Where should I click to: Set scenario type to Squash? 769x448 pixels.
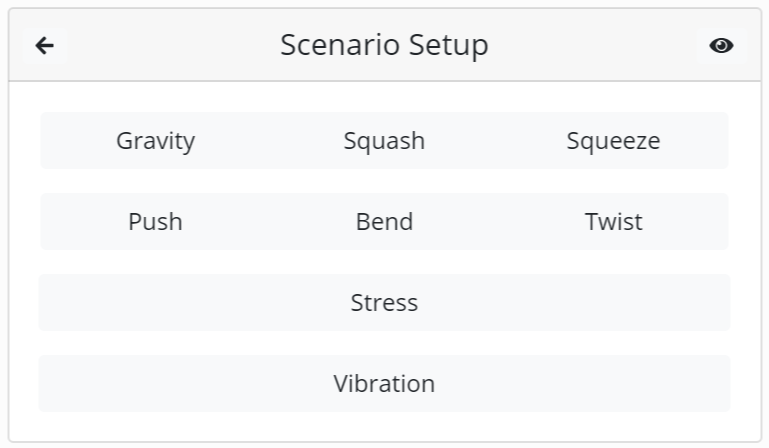pos(384,141)
